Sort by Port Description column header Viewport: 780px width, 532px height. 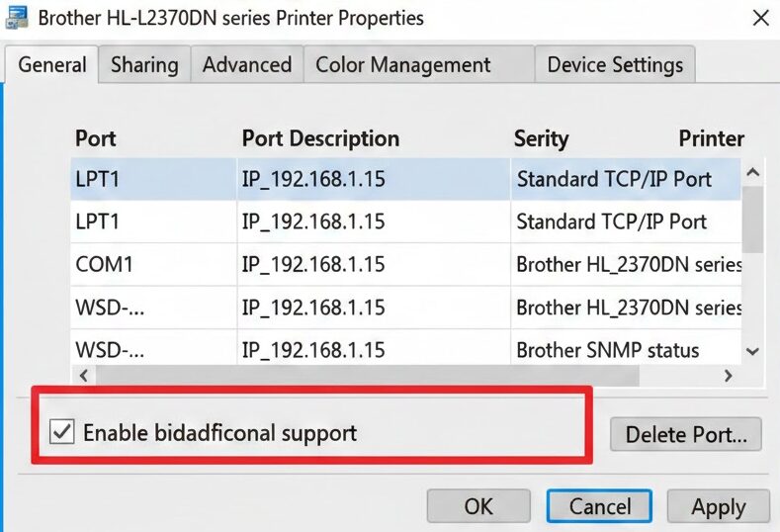[320, 138]
